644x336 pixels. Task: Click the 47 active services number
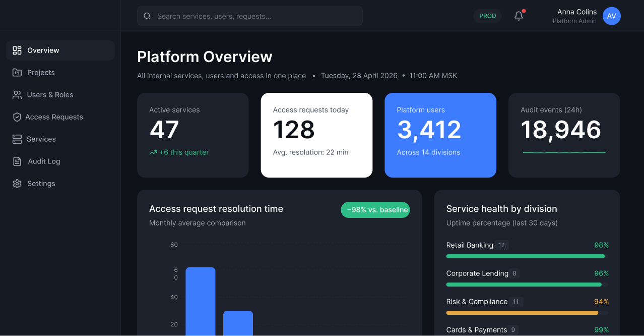(x=164, y=130)
